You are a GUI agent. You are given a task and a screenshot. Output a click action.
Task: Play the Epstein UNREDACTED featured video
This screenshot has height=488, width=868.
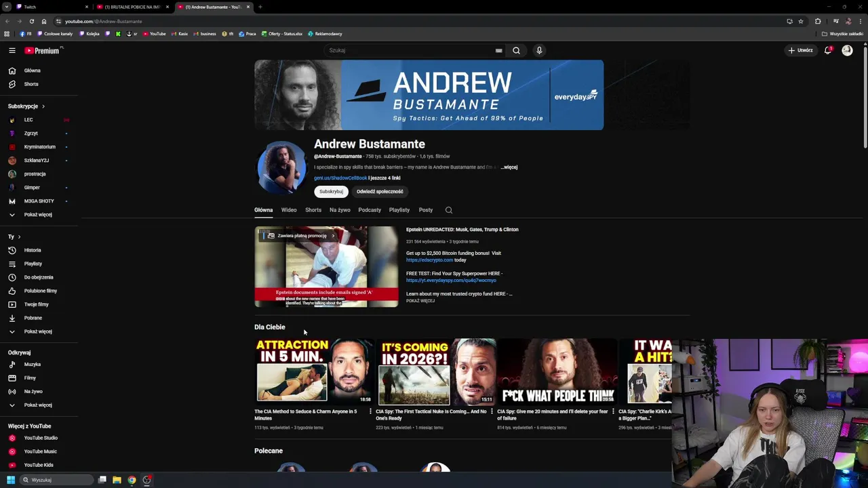coord(326,267)
